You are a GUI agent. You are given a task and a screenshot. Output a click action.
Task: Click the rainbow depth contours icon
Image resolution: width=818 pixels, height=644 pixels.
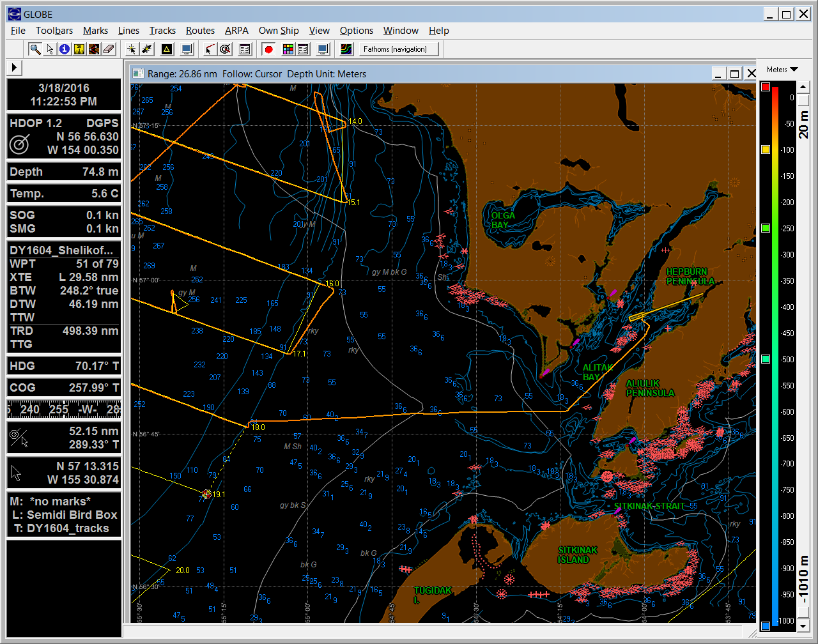(346, 49)
